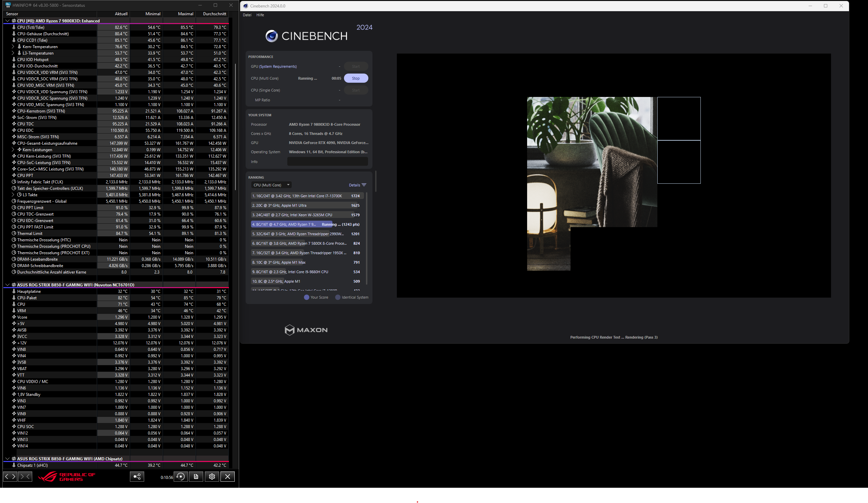This screenshot has width=868, height=503.
Task: Click the Maxon logo
Action: [306, 330]
